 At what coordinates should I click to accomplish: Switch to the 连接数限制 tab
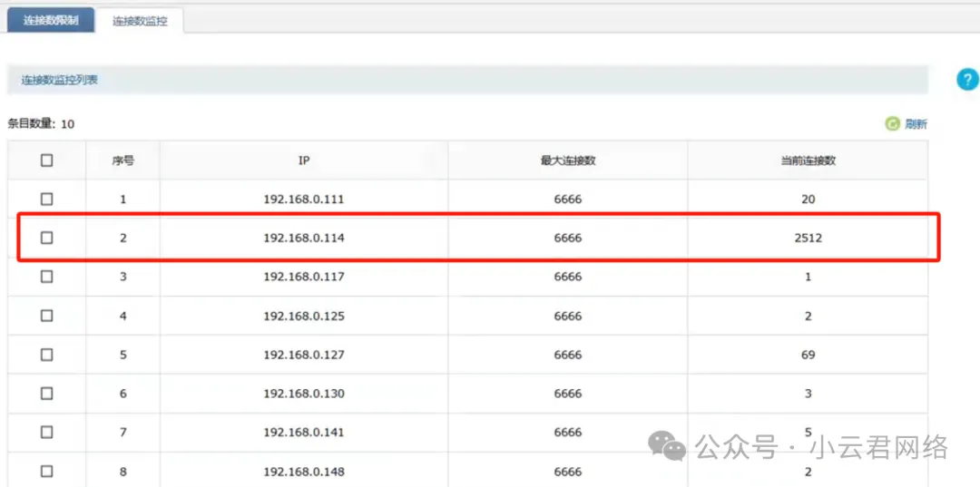coord(51,20)
